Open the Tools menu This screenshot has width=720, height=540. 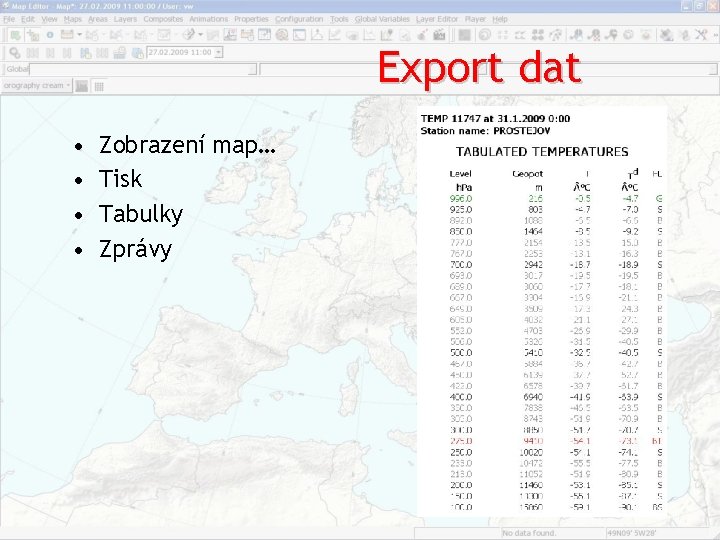click(339, 19)
